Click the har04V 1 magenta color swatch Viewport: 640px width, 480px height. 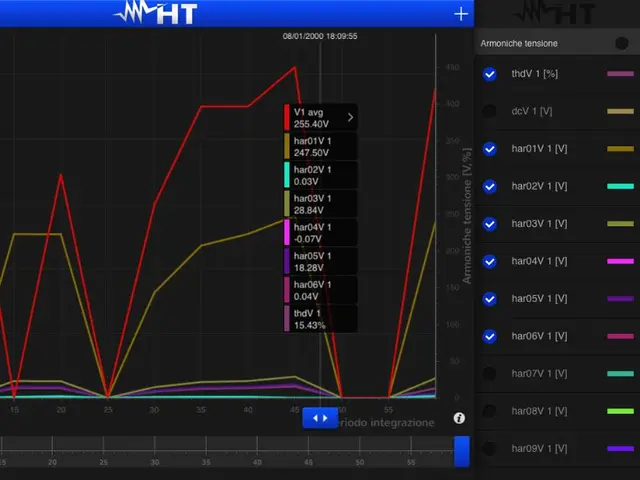point(620,261)
